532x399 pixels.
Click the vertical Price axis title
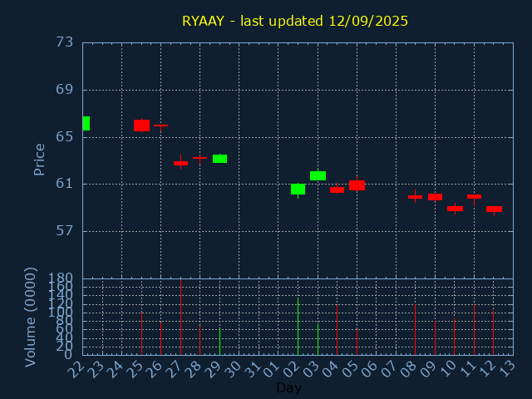click(39, 160)
